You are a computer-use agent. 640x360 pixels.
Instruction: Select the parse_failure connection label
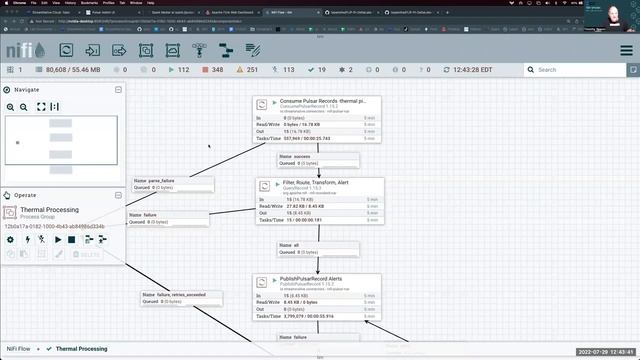(x=173, y=184)
